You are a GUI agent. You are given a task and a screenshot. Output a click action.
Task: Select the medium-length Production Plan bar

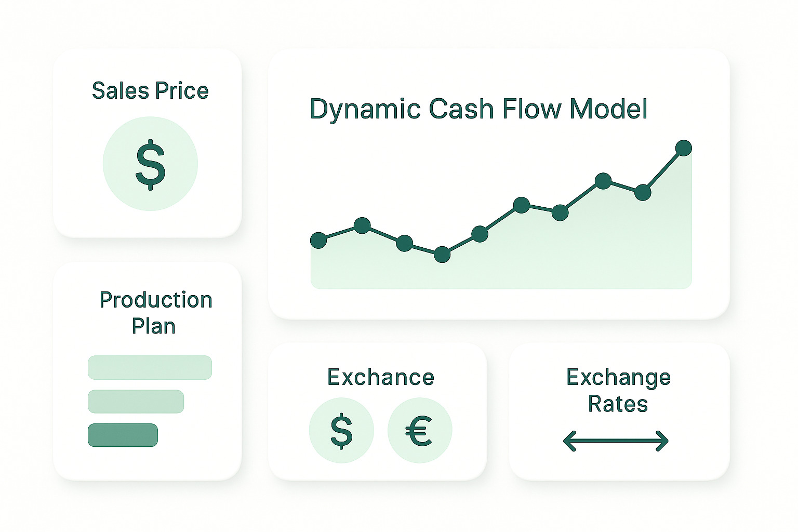pyautogui.click(x=136, y=402)
